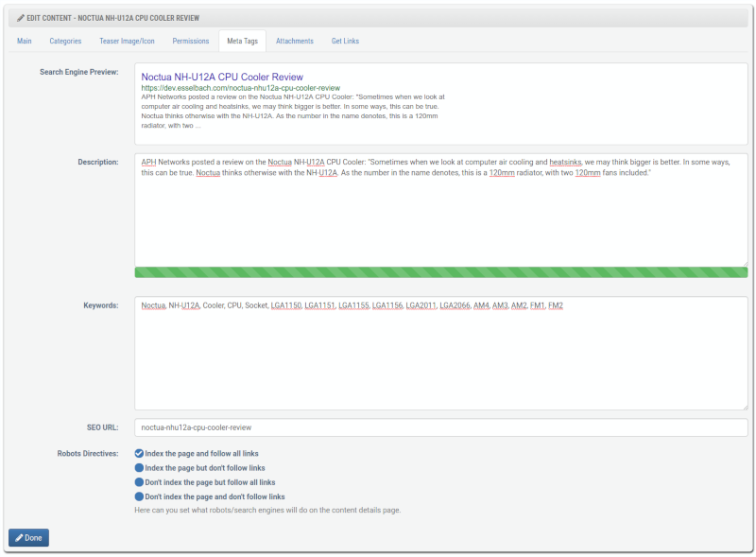Select the Meta Tags tab
This screenshot has width=756, height=557.
pos(242,41)
